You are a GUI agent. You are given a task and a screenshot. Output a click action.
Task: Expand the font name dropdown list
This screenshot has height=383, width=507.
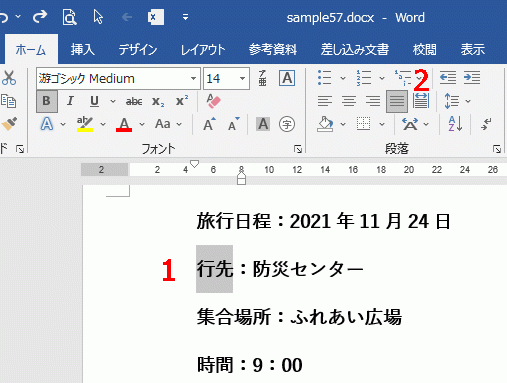click(x=193, y=79)
